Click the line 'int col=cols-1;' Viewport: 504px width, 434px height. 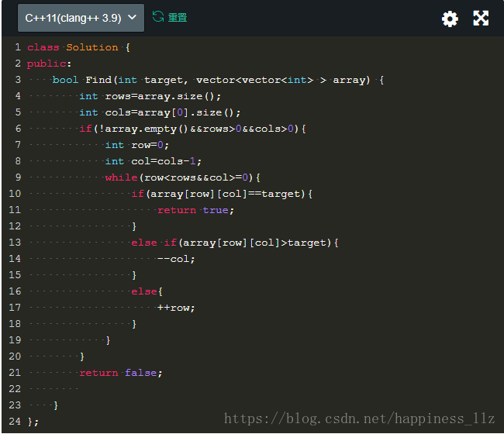click(154, 161)
